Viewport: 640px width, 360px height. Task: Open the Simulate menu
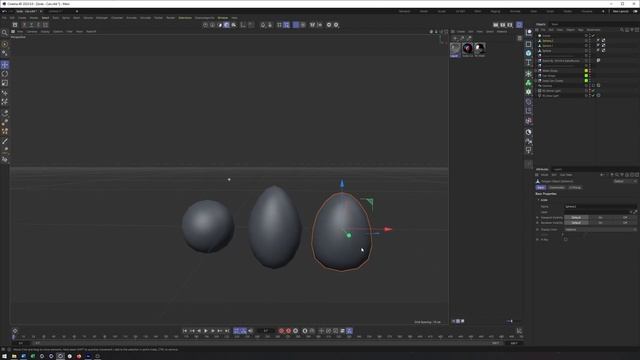tap(145, 18)
